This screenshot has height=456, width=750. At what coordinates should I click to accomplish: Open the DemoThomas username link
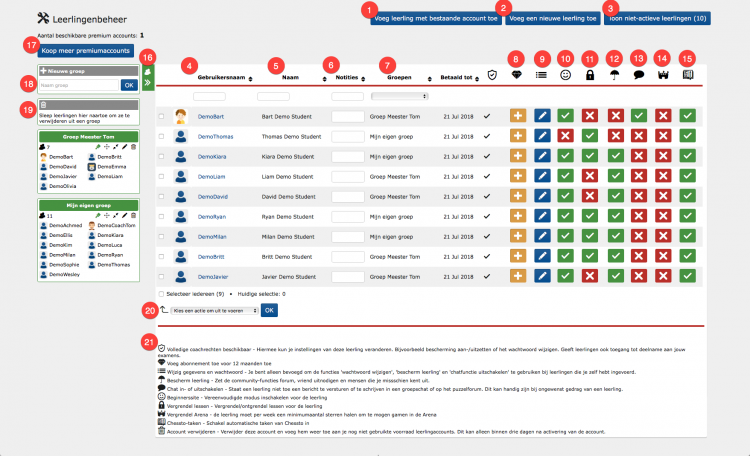point(215,136)
